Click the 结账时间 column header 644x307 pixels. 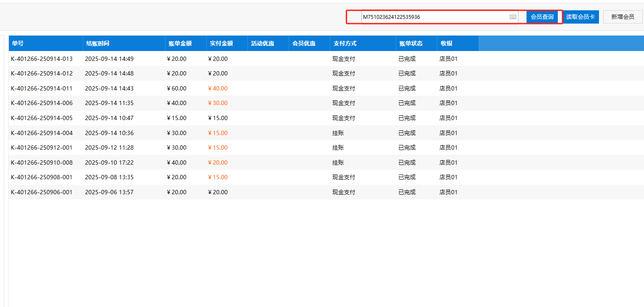point(98,43)
